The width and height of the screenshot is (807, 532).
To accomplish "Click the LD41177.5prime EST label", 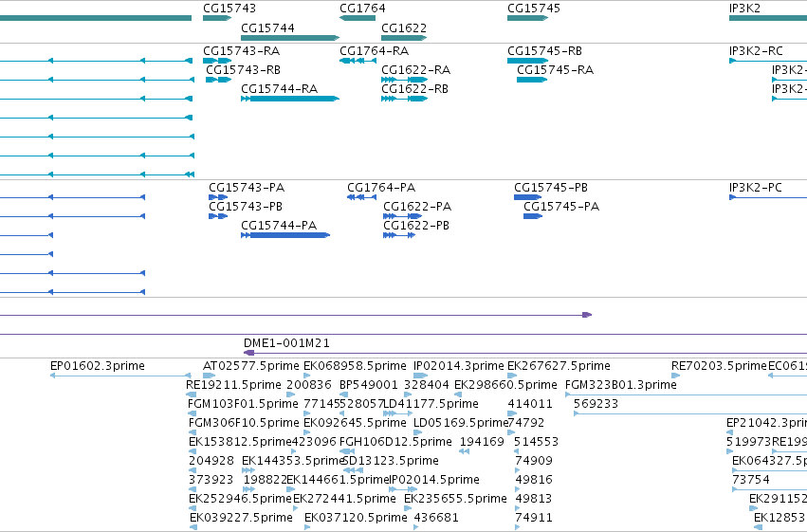I will click(431, 404).
